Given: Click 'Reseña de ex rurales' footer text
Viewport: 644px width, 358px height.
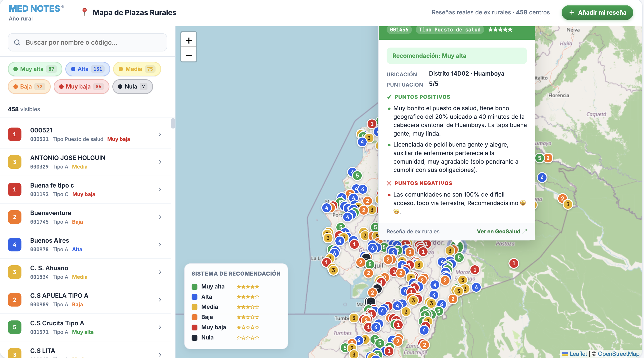Looking at the screenshot, I should [413, 231].
